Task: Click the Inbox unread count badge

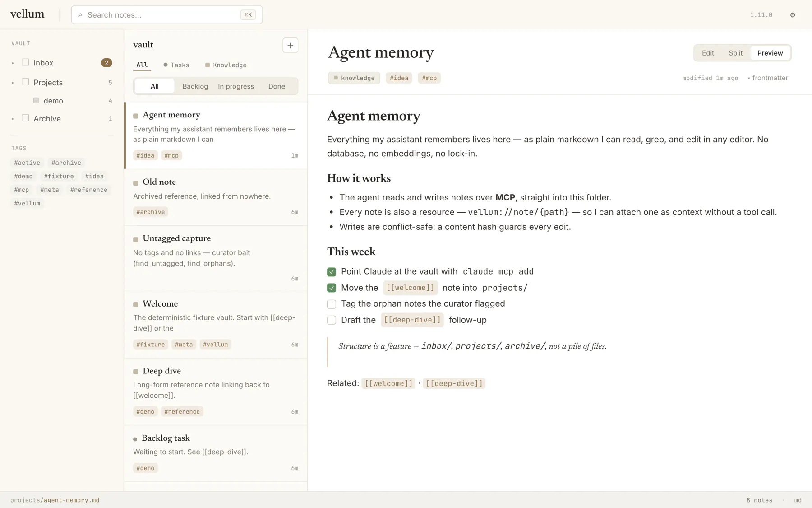Action: [106, 63]
